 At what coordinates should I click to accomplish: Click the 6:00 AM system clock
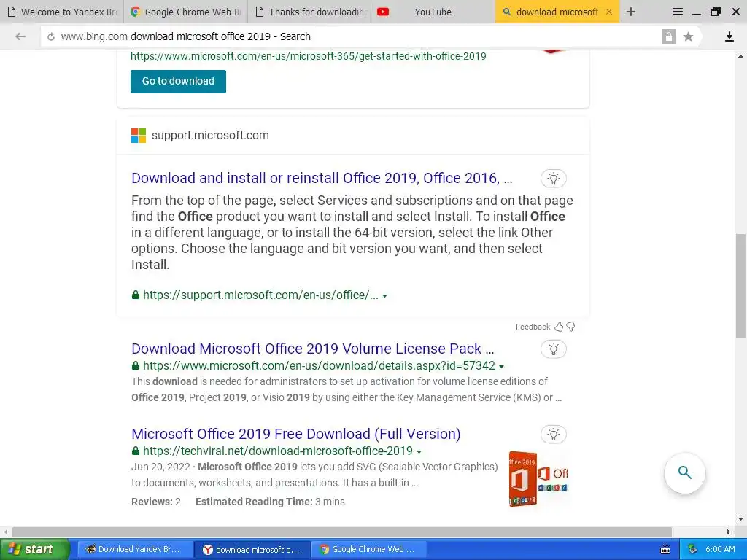[x=720, y=550]
